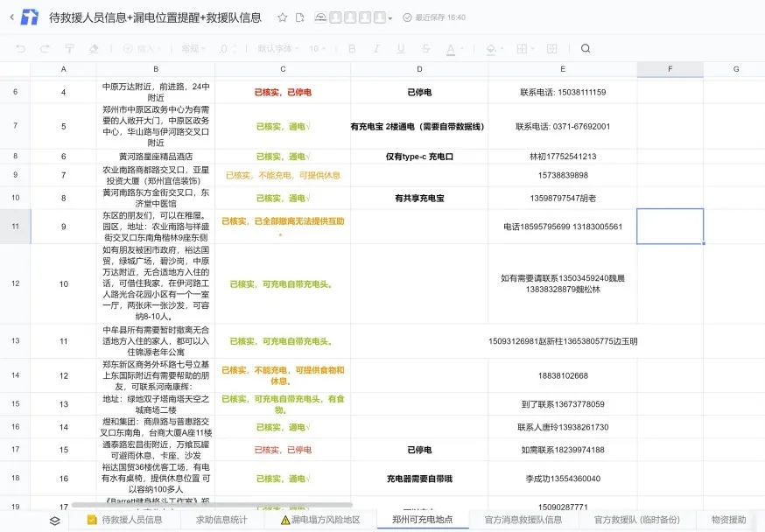Image resolution: width=765 pixels, height=532 pixels.
Task: Click cell '到了联系13673778059'
Action: click(563, 404)
